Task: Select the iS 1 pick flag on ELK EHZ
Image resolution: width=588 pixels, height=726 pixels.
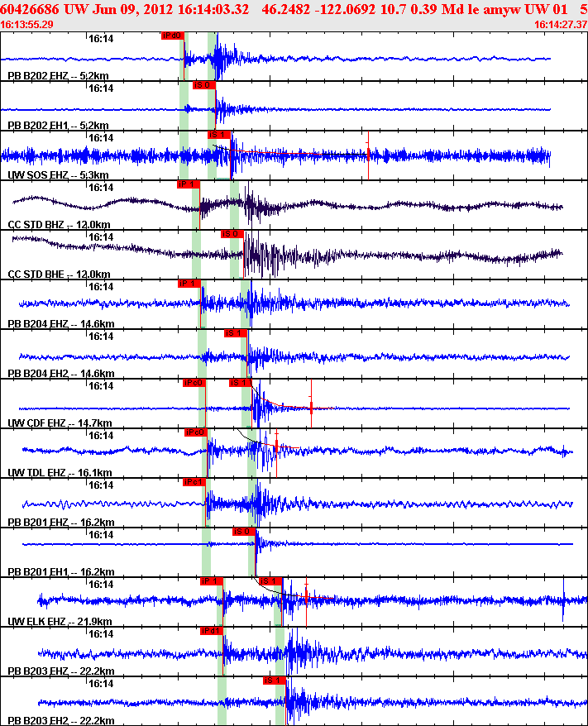Action: point(270,581)
